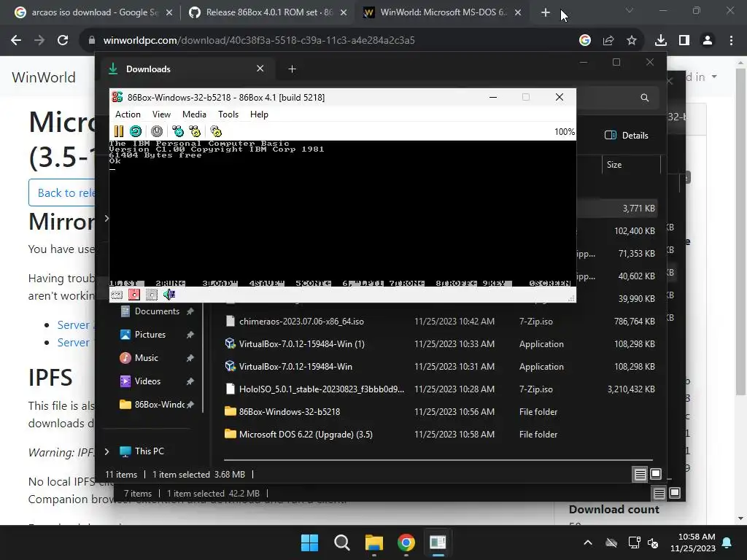Image resolution: width=747 pixels, height=560 pixels.
Task: Open the View menu in 86Box
Action: tap(161, 114)
